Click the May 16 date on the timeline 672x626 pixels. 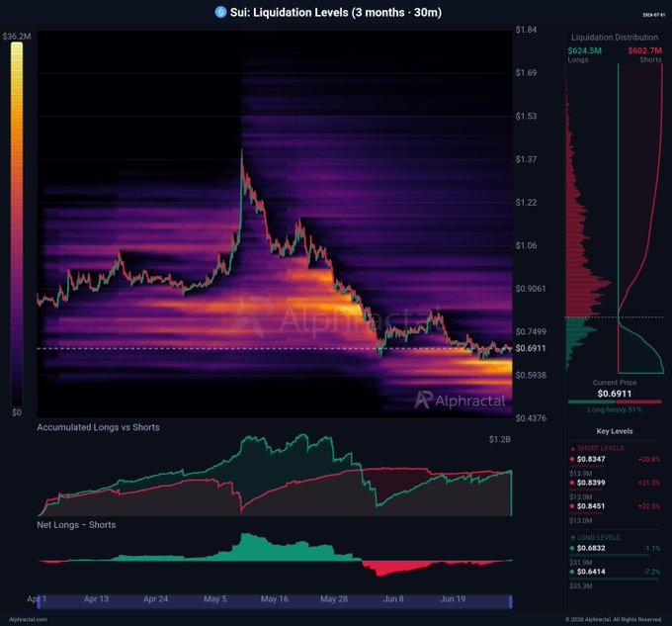(x=275, y=599)
